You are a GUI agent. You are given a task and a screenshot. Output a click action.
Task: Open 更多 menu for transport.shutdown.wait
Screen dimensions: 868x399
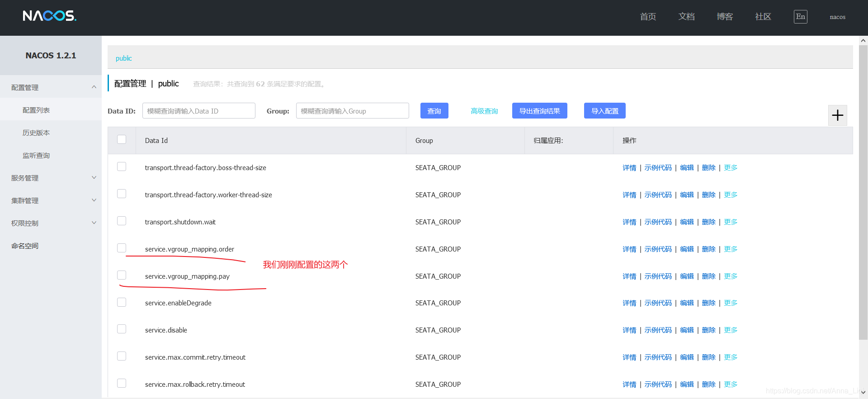(x=731, y=222)
